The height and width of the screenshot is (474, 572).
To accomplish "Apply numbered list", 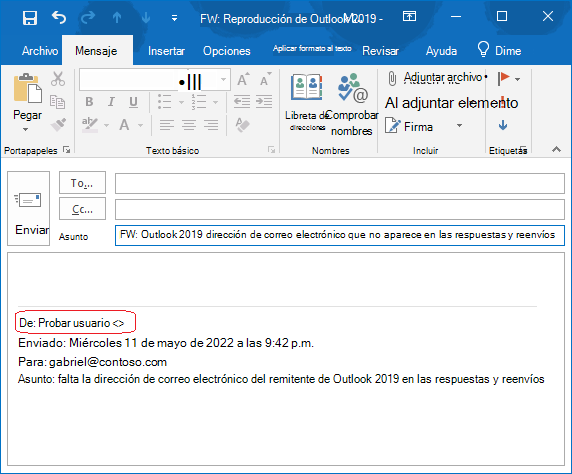I will click(199, 102).
